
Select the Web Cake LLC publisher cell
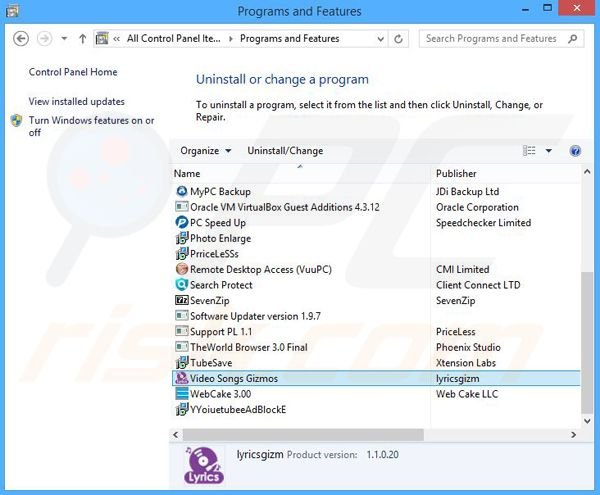[467, 394]
